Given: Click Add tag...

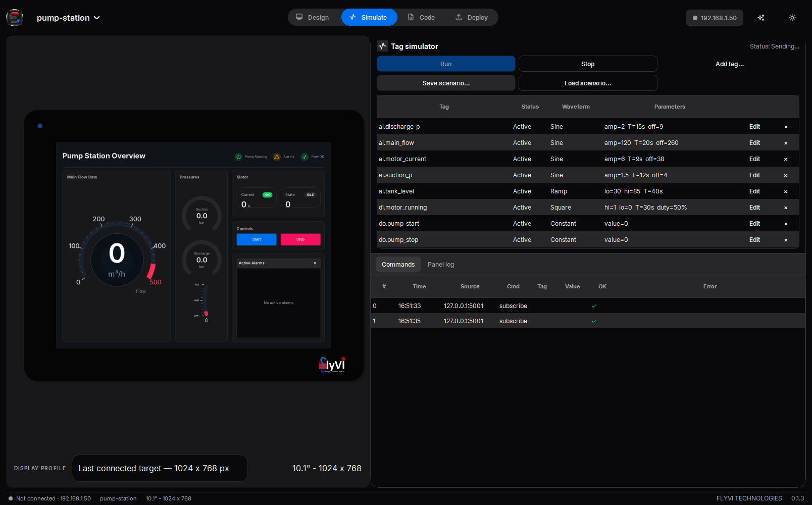Looking at the screenshot, I should click(x=730, y=64).
